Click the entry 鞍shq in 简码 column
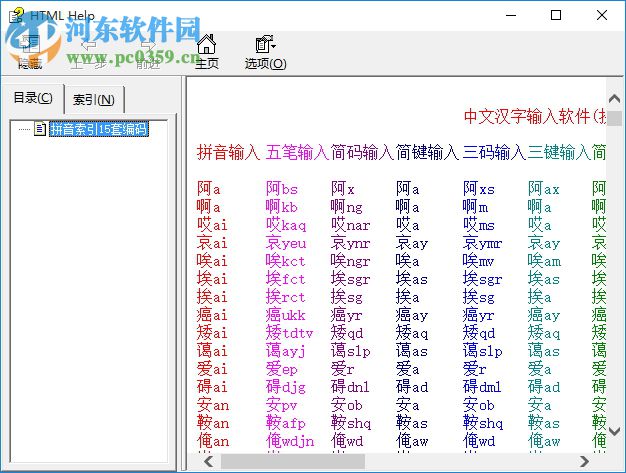 tap(351, 423)
